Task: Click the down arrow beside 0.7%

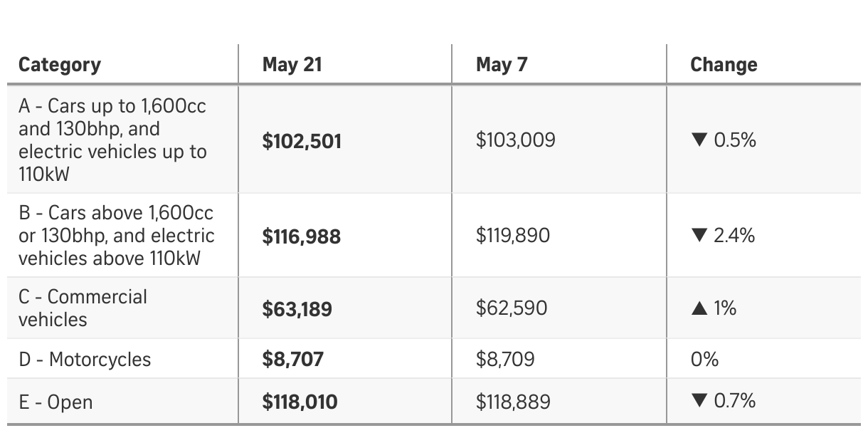Action: [x=699, y=402]
